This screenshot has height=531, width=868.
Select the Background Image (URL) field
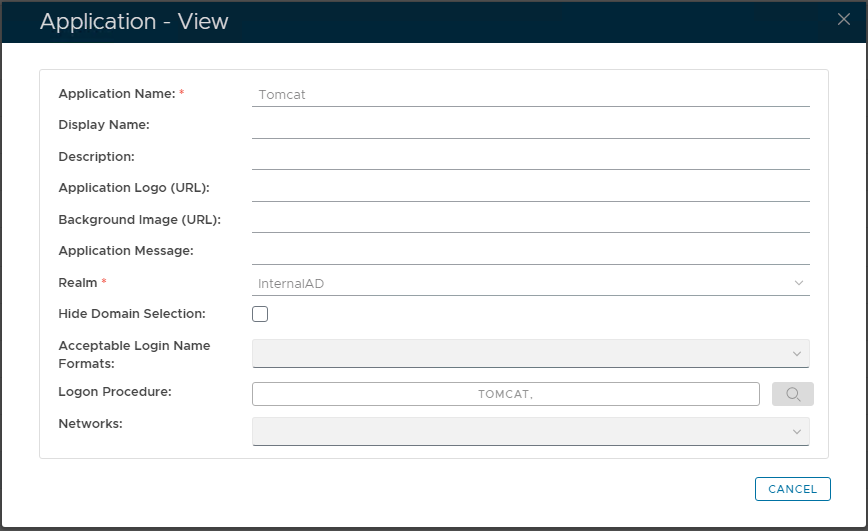(530, 220)
